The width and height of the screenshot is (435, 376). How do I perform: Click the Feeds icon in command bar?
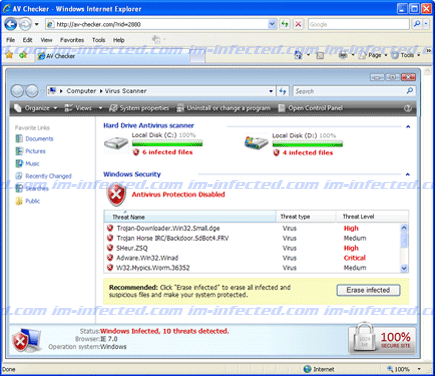click(320, 55)
